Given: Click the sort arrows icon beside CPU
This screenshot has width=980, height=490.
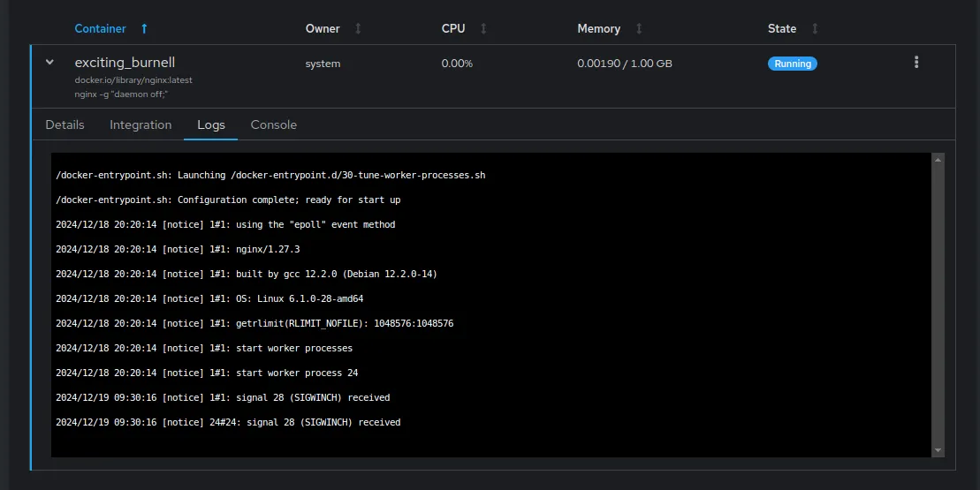Looking at the screenshot, I should pyautogui.click(x=483, y=29).
